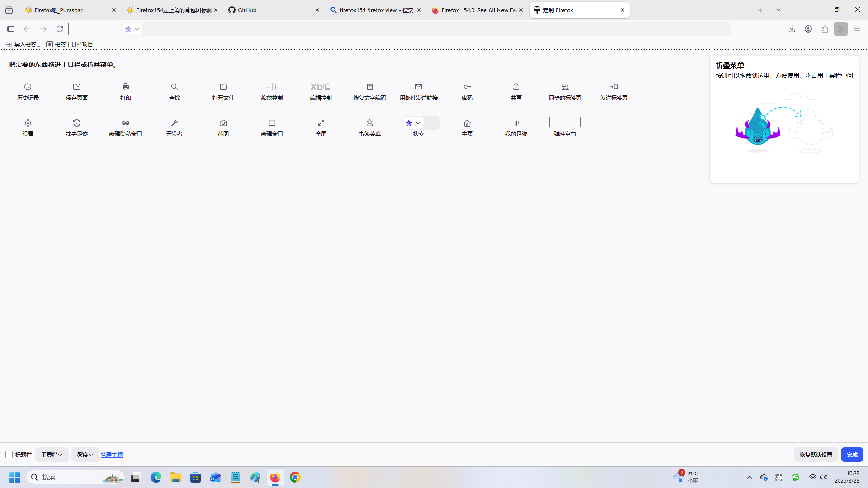Viewport: 868px width, 488px height.
Task: Open Google Chrome from taskbar
Action: pos(295,477)
